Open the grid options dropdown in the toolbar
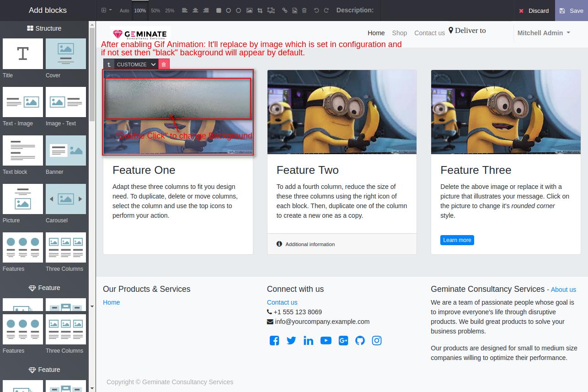Image resolution: width=588 pixels, height=392 pixels. (x=106, y=10)
